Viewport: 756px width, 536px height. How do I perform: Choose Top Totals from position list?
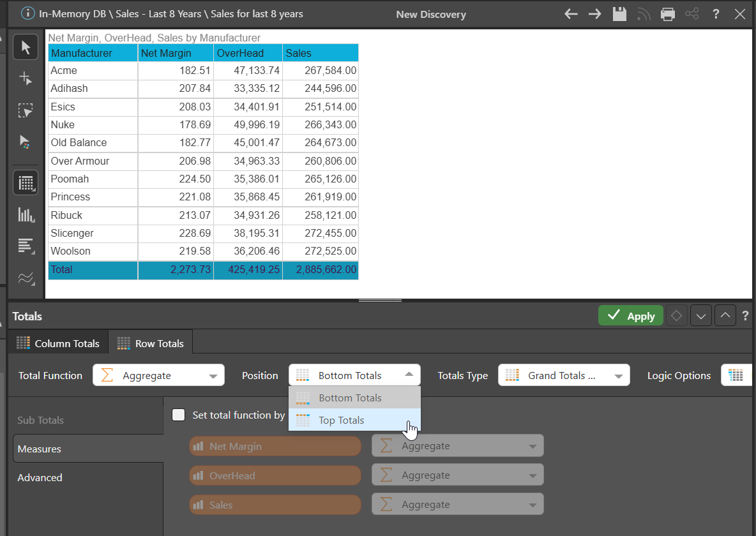pyautogui.click(x=341, y=420)
